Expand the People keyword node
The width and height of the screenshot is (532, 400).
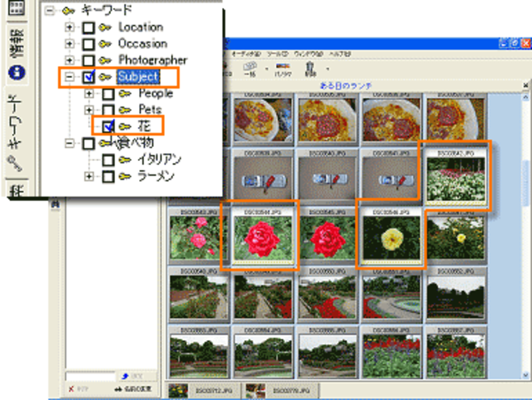click(88, 93)
